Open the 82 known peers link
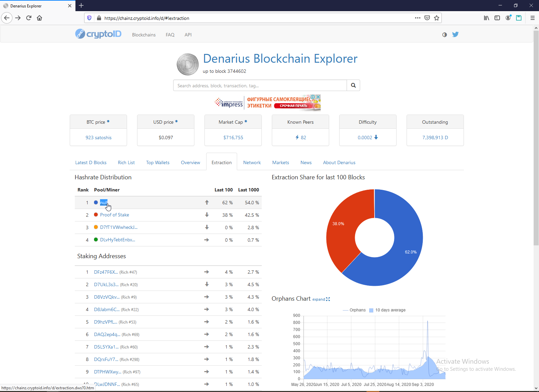The image size is (539, 392). [304, 138]
